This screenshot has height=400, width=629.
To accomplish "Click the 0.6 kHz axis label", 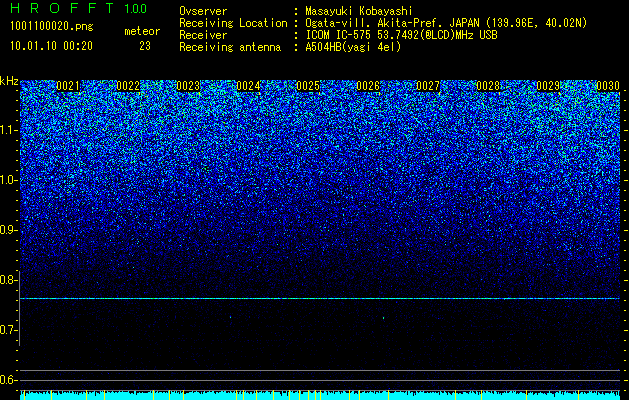I will pyautogui.click(x=9, y=380).
